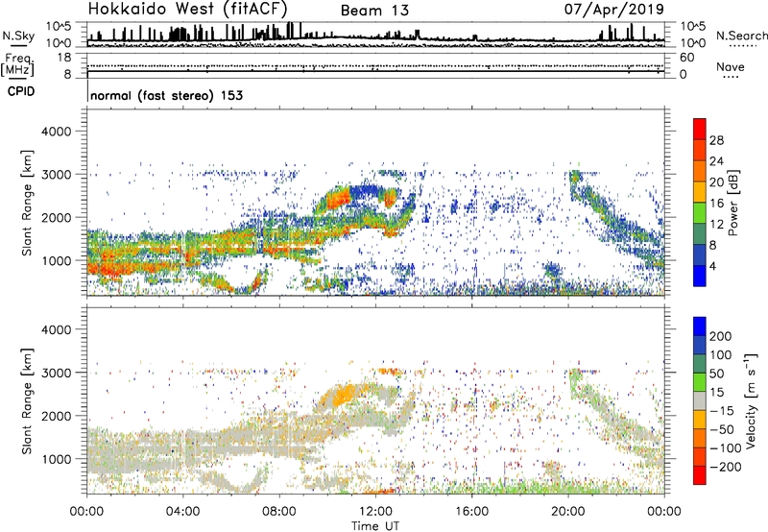Click the 'Beam 13' label
This screenshot has height=532, width=768.
[374, 11]
